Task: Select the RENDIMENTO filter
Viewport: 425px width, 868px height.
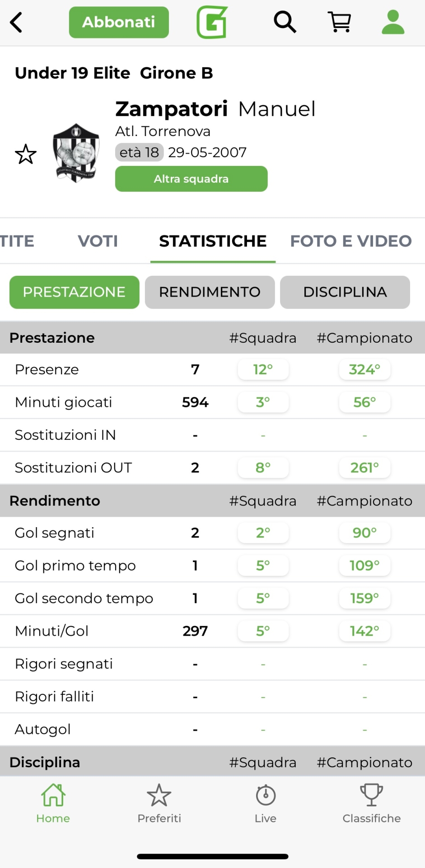Action: coord(210,292)
